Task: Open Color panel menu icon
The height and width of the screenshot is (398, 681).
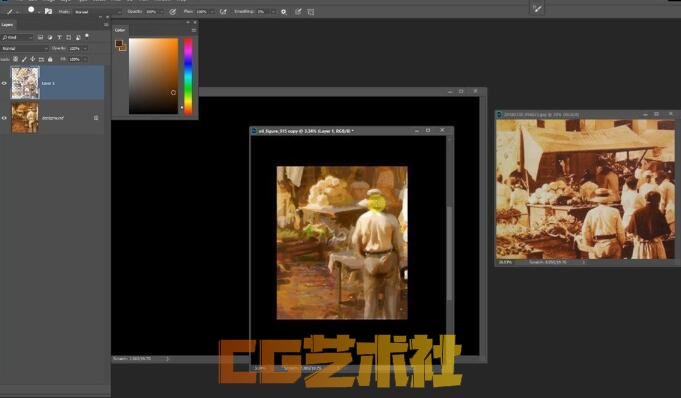Action: pos(194,30)
